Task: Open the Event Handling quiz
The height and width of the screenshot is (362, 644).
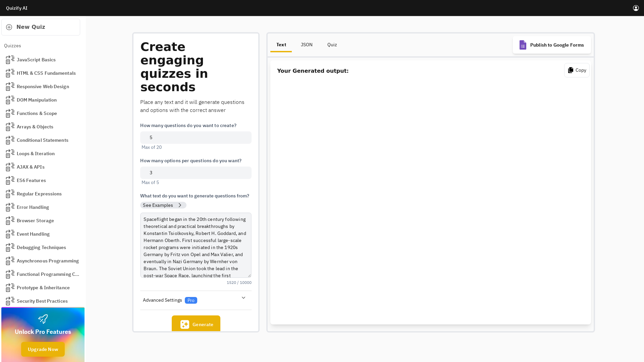Action: click(33, 234)
